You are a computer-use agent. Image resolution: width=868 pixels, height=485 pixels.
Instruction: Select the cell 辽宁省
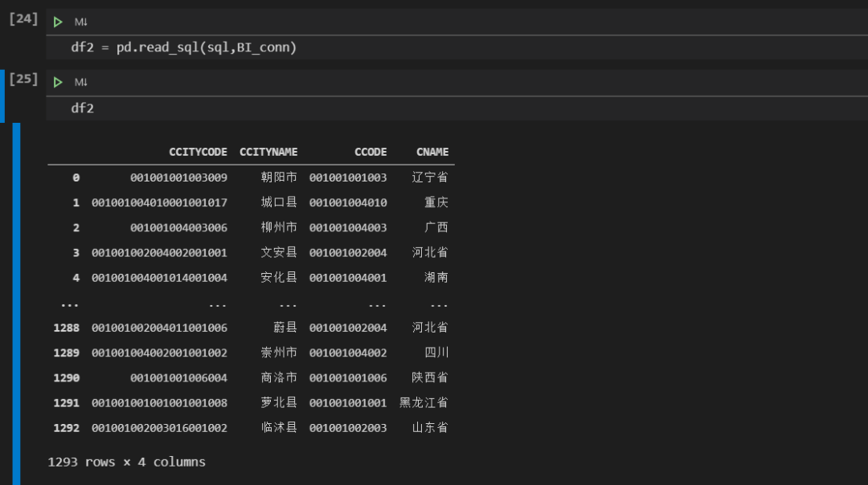coord(430,177)
